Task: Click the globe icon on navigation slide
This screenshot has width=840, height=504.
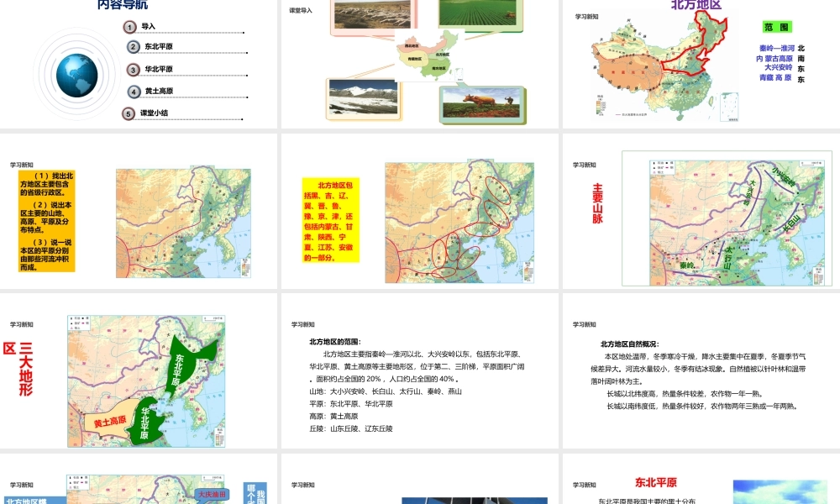Action: [x=76, y=75]
